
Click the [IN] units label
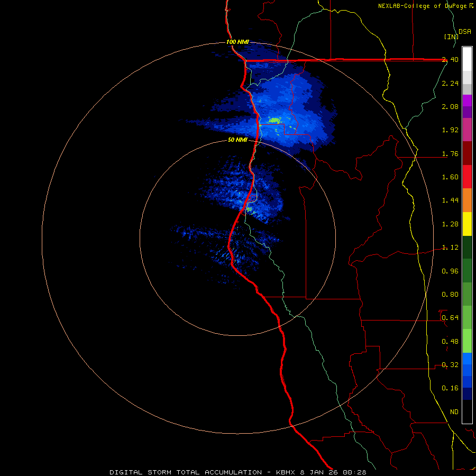click(x=451, y=36)
